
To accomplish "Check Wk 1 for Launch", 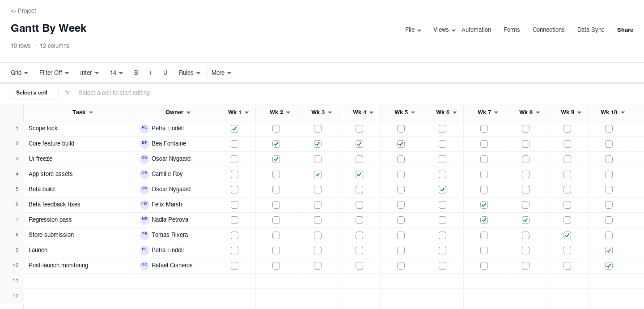I will click(x=234, y=251).
